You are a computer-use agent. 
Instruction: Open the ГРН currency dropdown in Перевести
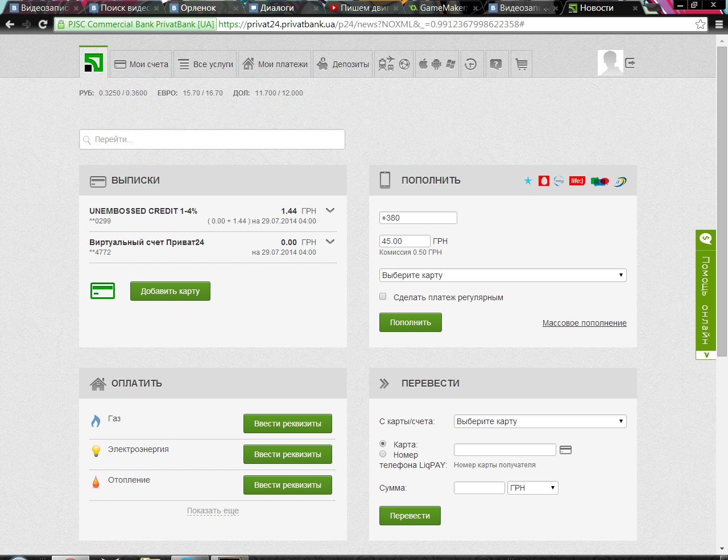(533, 488)
